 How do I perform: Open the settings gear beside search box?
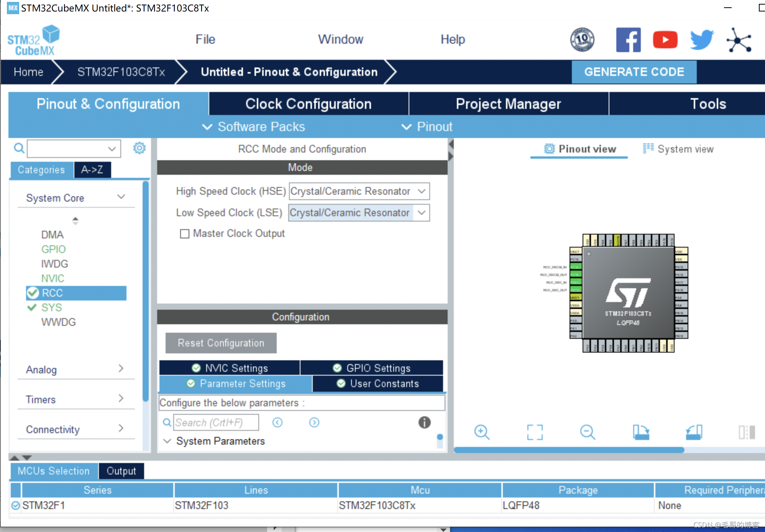point(139,148)
